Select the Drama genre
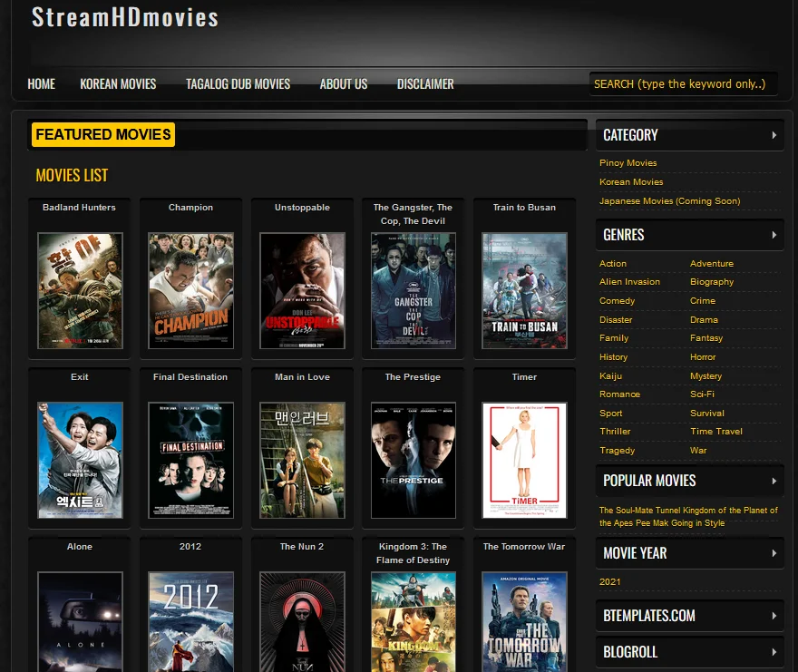798x672 pixels. [x=704, y=320]
